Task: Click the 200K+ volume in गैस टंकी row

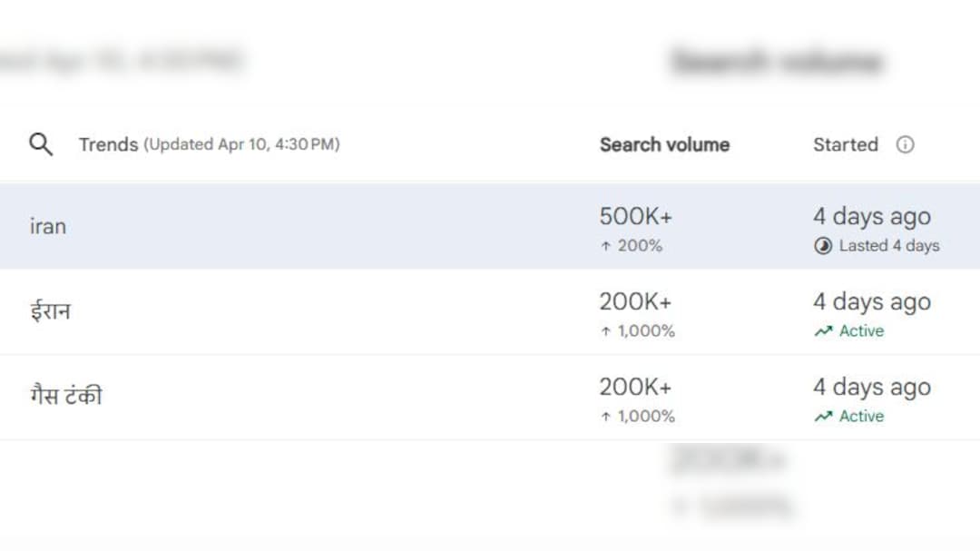Action: (x=635, y=388)
